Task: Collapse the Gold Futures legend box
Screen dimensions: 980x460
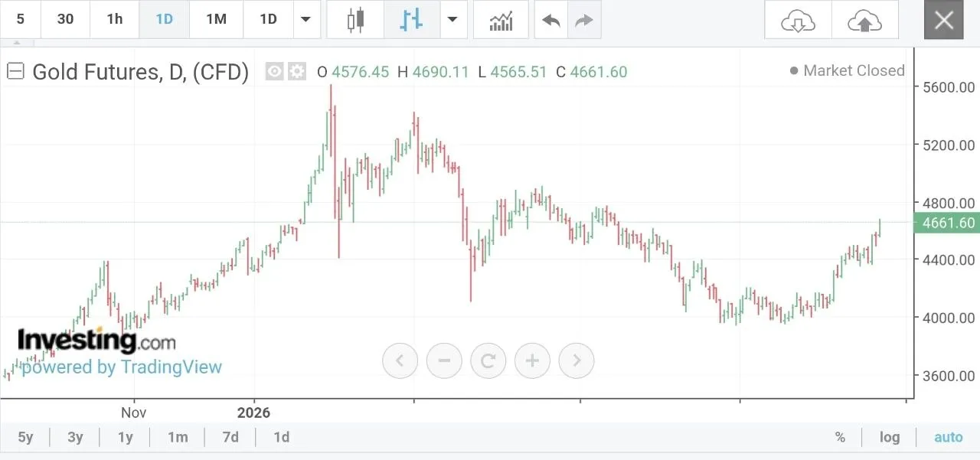Action: [x=15, y=71]
